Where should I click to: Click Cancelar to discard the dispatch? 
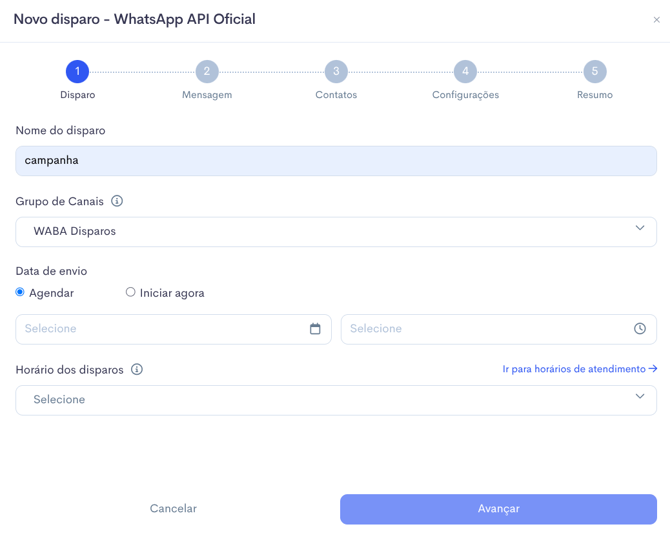[x=173, y=509]
